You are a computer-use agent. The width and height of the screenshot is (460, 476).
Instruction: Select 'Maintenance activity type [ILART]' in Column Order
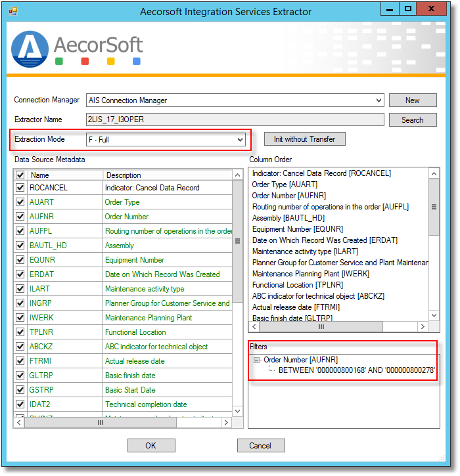click(x=305, y=251)
